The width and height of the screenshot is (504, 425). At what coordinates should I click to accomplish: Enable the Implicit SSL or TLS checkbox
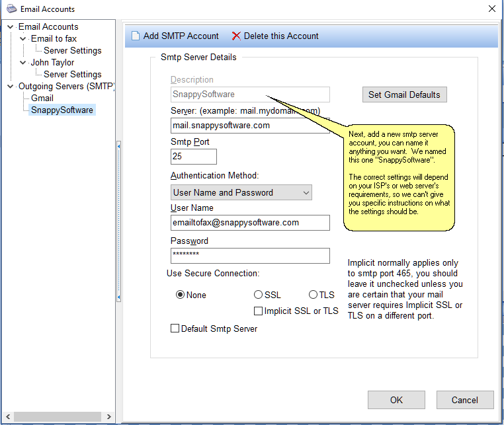click(258, 311)
